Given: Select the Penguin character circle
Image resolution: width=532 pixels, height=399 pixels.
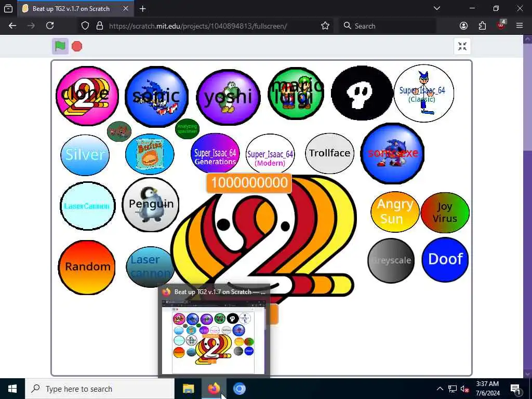Looking at the screenshot, I should pyautogui.click(x=151, y=205).
